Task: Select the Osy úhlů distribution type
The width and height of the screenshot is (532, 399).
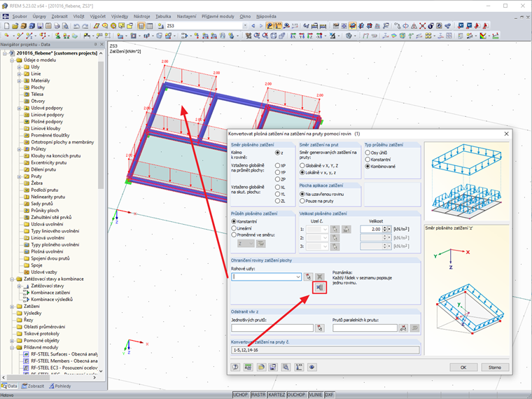Action: pos(367,153)
